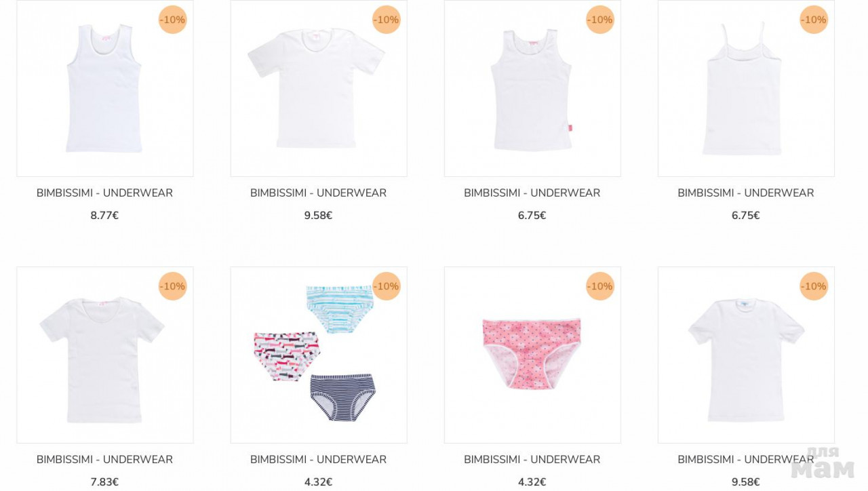Screen dimensions: 868x491
Task: Click the 8.77€ price label
Action: click(104, 216)
